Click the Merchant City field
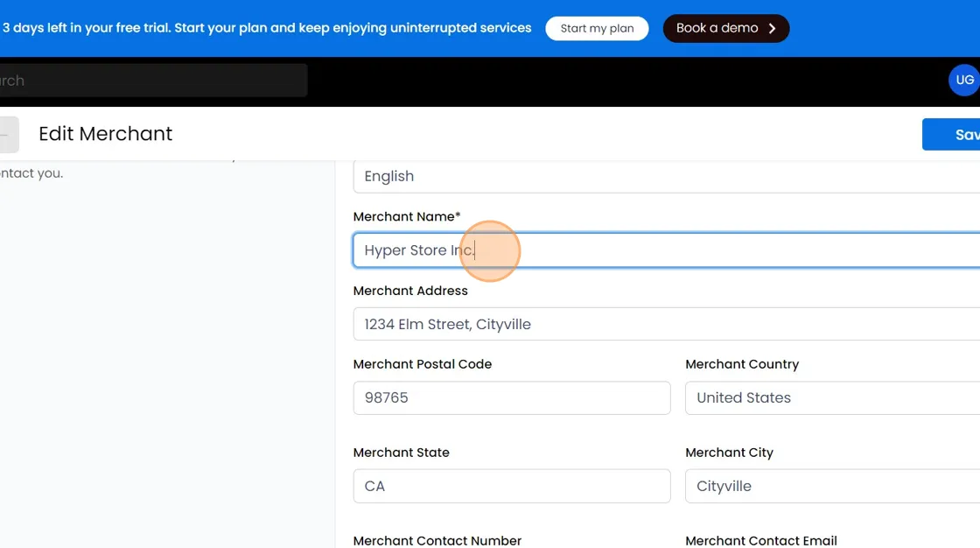Screen dimensions: 980x548 (x=832, y=486)
